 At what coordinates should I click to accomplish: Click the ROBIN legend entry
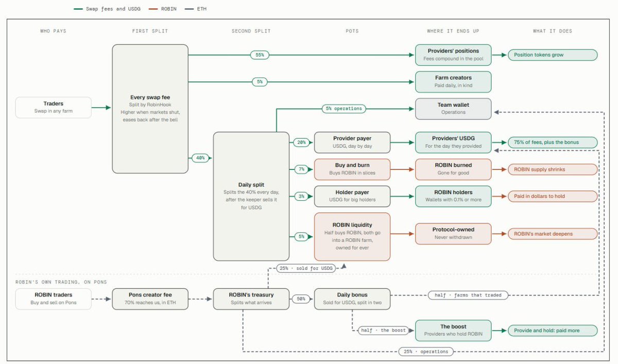(163, 9)
